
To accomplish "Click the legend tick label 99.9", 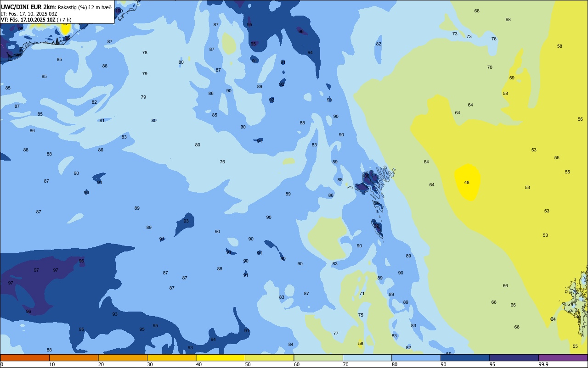I will point(543,364).
